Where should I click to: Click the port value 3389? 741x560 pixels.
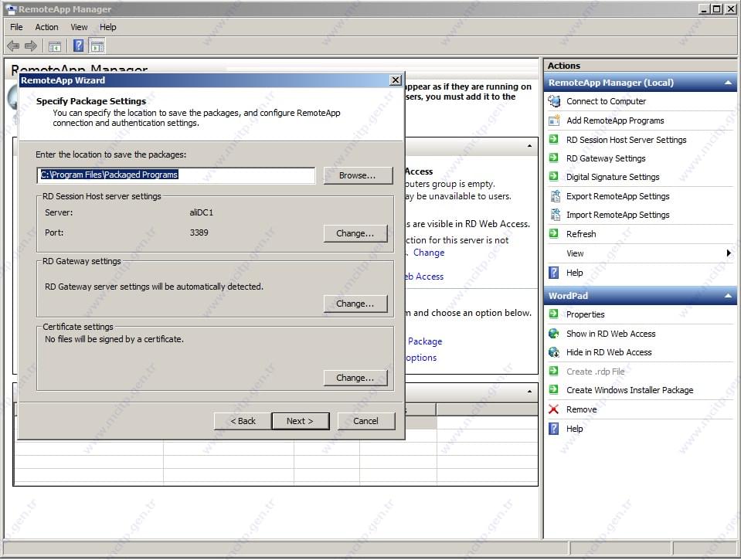[x=199, y=232]
